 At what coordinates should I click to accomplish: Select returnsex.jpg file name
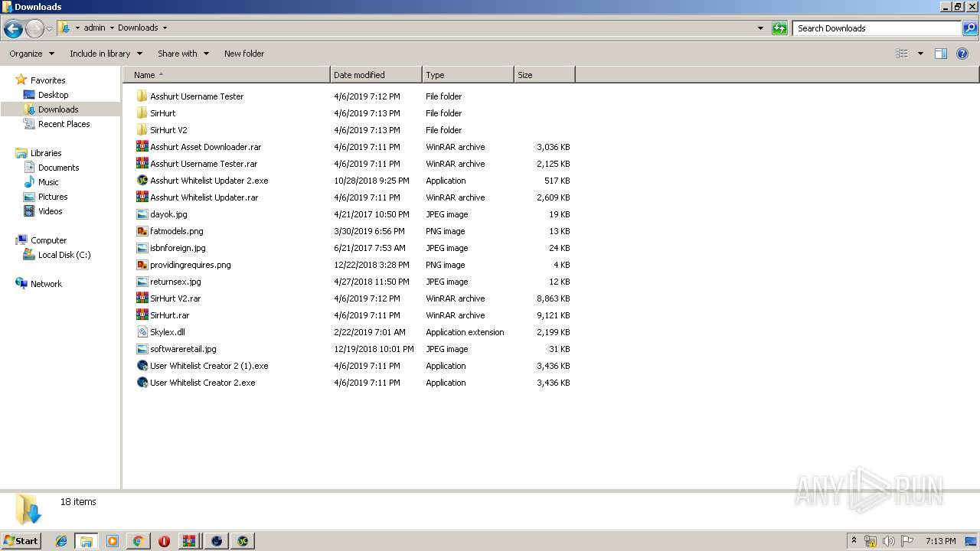click(x=175, y=282)
